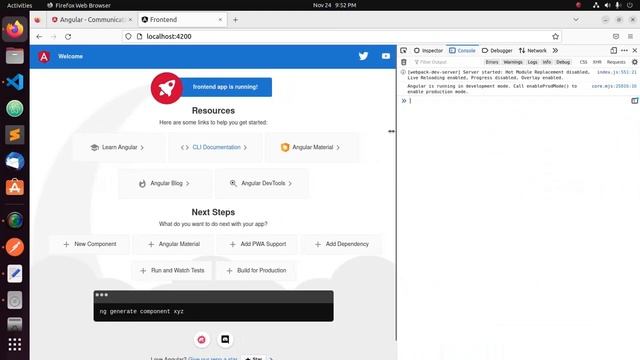Open Activities overview
The image size is (640, 360).
pyautogui.click(x=19, y=5)
